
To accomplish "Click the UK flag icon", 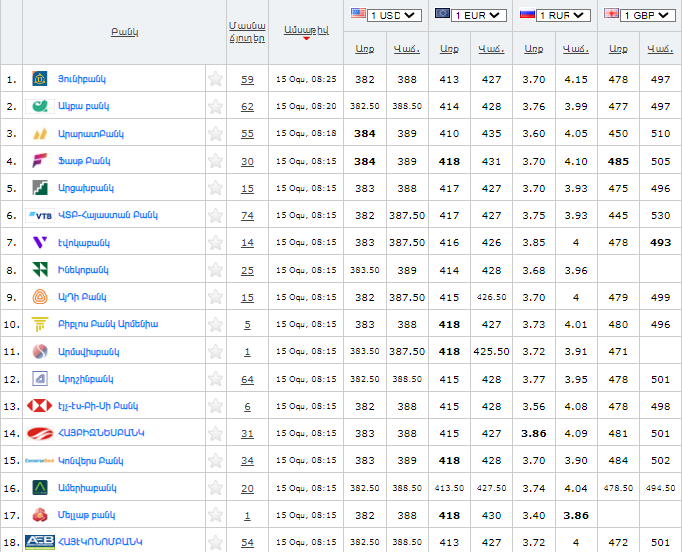I will tap(612, 13).
